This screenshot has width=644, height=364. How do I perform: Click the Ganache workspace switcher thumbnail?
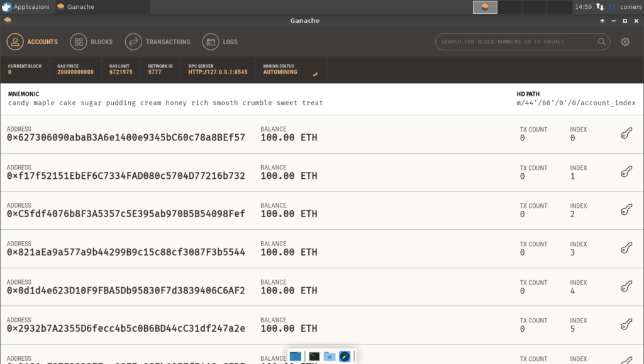tap(485, 7)
